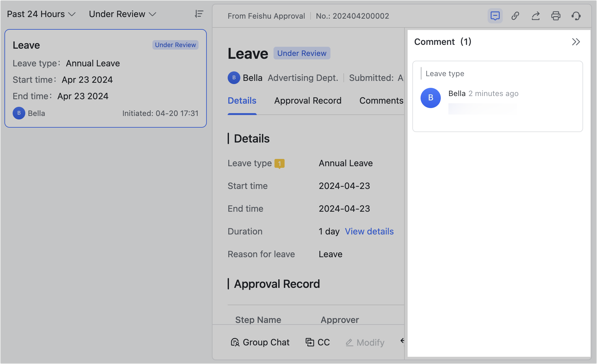Print the approval with the printer icon
The width and height of the screenshot is (597, 364).
tap(556, 15)
